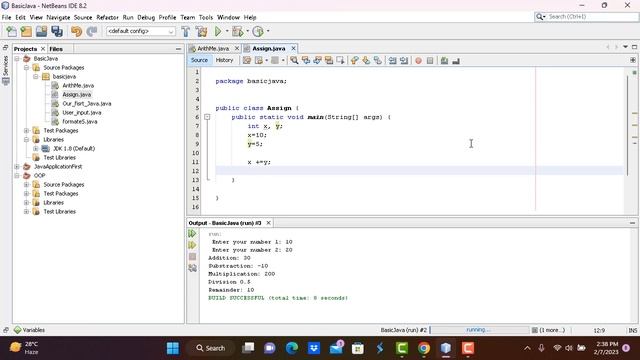Screen dimensions: 640x360
Task: Click the Output settings icon below stop button
Action: pyautogui.click(x=192, y=268)
